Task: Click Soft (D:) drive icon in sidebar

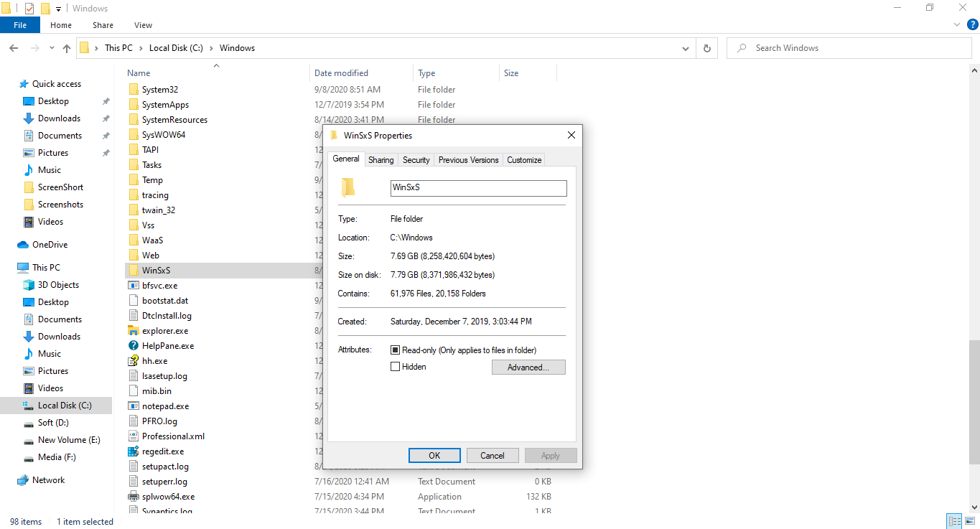Action: pos(29,423)
